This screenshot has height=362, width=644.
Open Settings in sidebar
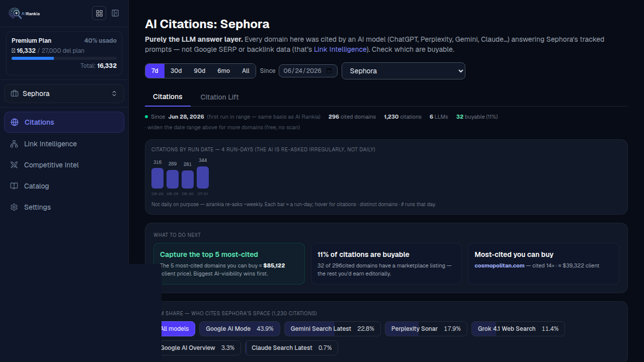[64, 207]
